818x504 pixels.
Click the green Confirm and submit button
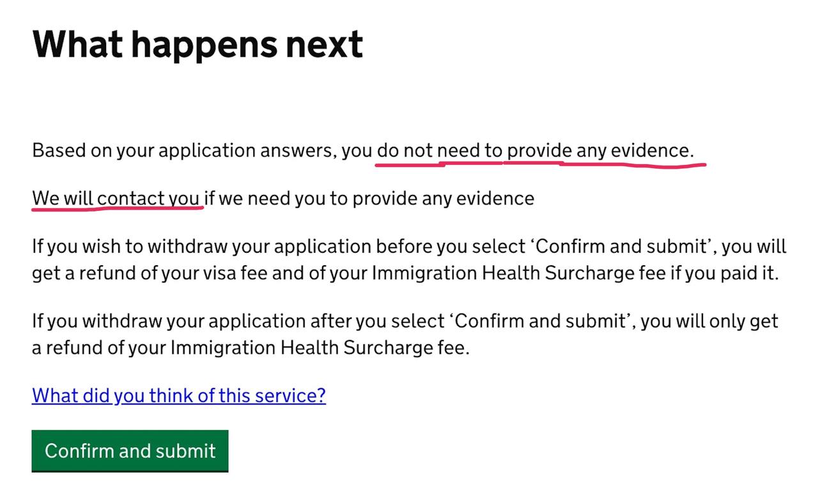pyautogui.click(x=130, y=451)
